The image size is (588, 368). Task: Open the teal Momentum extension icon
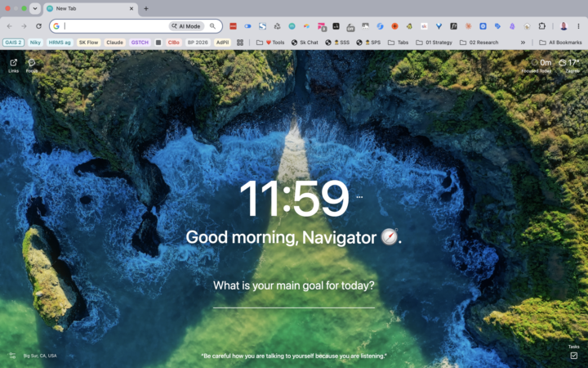pos(292,26)
